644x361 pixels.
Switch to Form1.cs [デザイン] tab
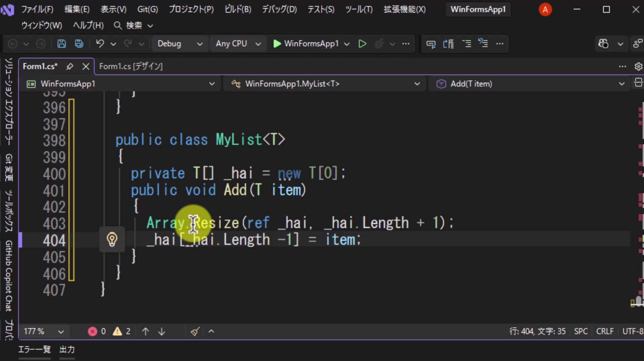coord(131,66)
